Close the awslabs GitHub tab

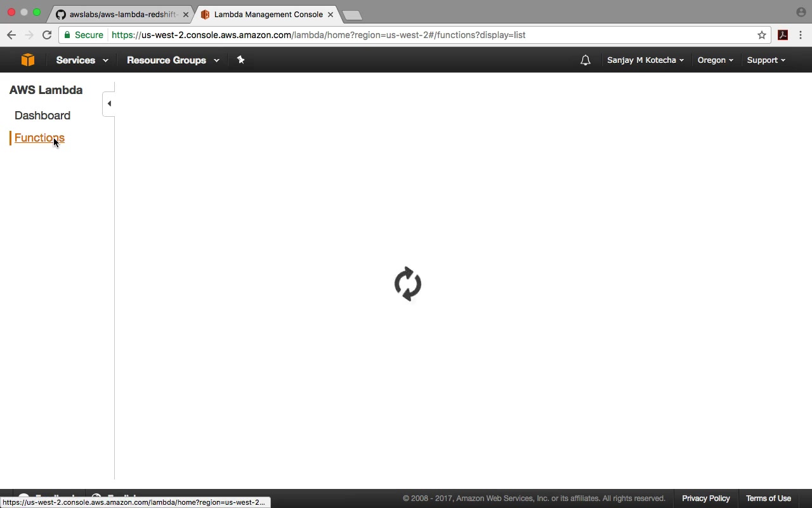coord(185,14)
